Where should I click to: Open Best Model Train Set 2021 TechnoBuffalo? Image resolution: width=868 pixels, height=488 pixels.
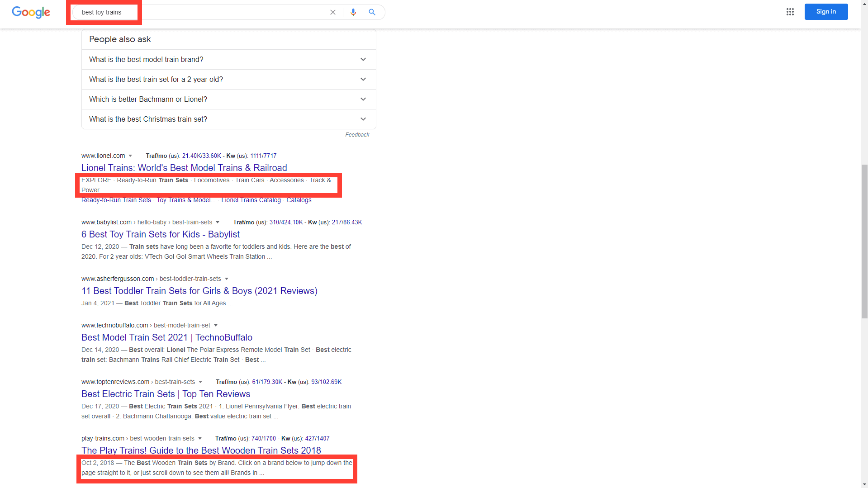(x=167, y=337)
